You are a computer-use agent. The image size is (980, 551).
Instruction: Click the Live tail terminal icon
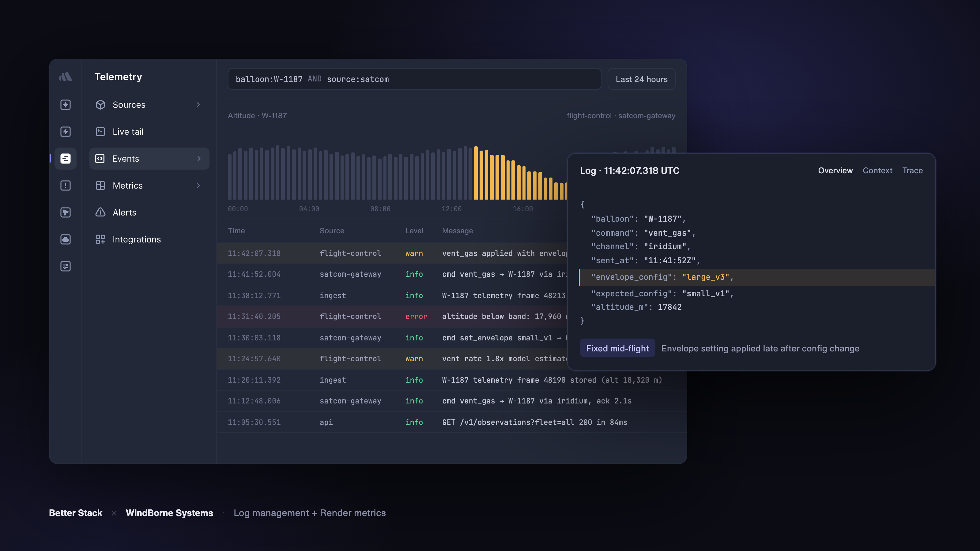[100, 132]
